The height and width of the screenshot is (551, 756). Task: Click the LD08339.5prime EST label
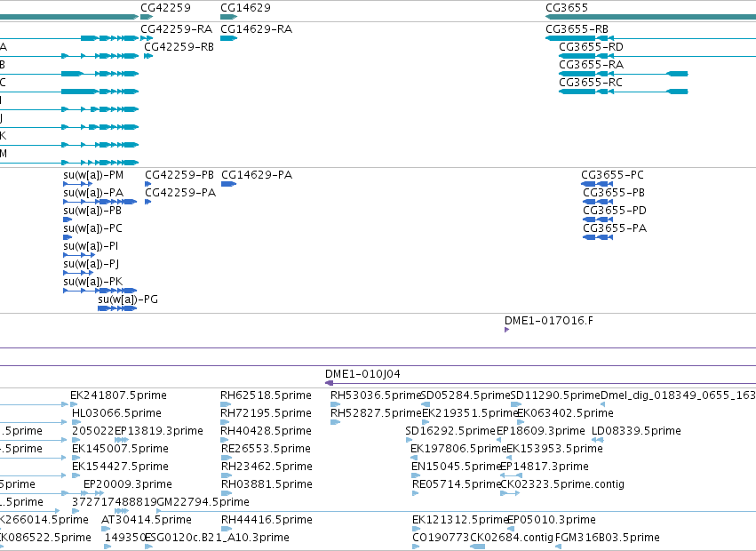tap(636, 431)
